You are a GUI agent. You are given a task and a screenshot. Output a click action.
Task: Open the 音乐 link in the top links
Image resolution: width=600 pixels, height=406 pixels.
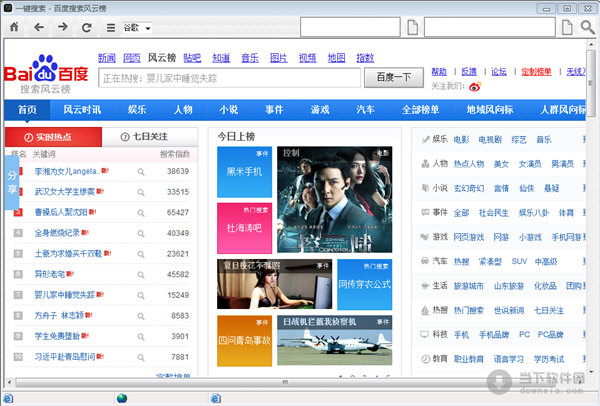(x=250, y=58)
